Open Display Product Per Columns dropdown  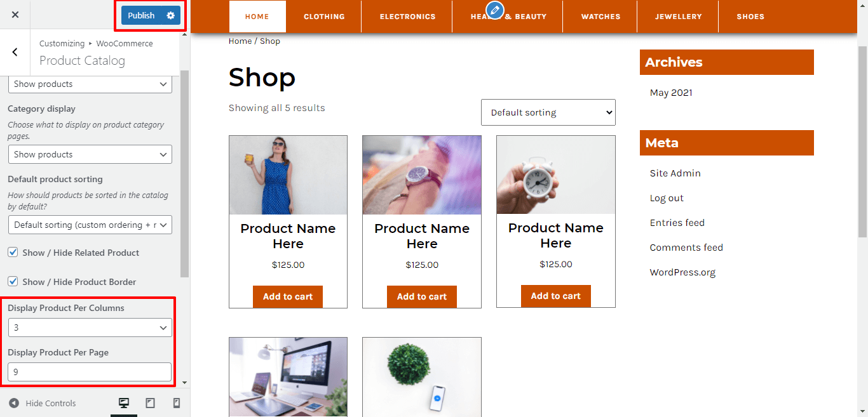pyautogui.click(x=90, y=328)
